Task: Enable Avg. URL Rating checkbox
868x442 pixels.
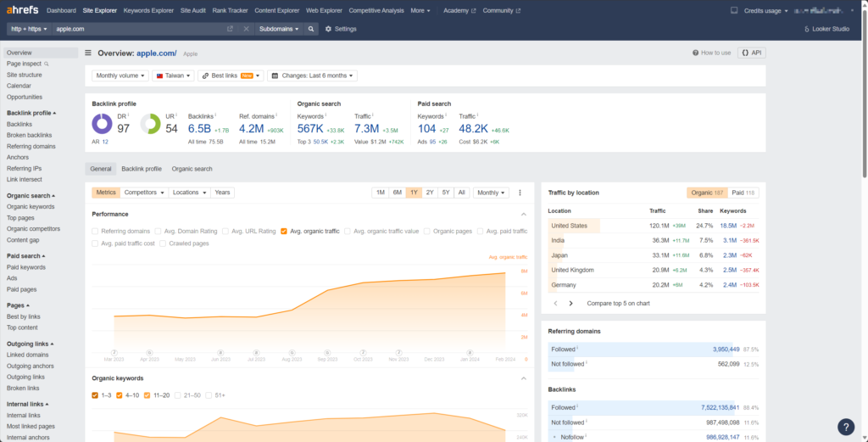Action: [x=225, y=231]
